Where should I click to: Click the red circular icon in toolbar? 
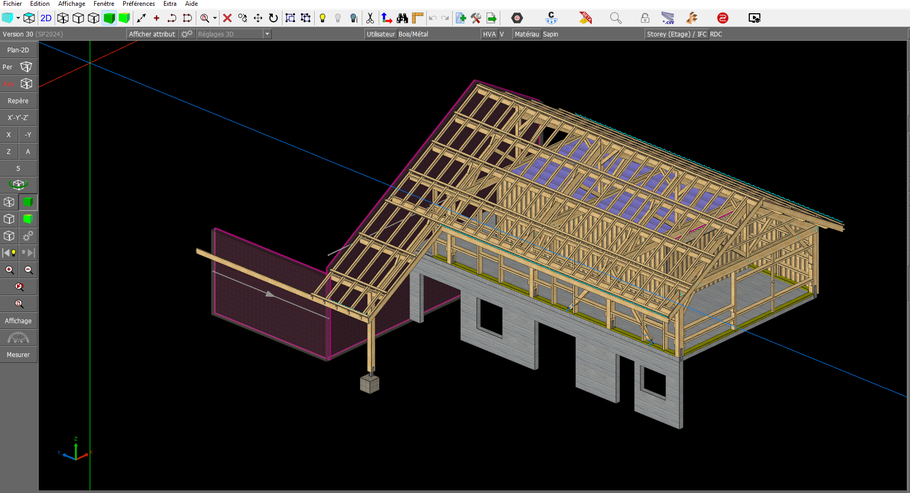click(722, 18)
